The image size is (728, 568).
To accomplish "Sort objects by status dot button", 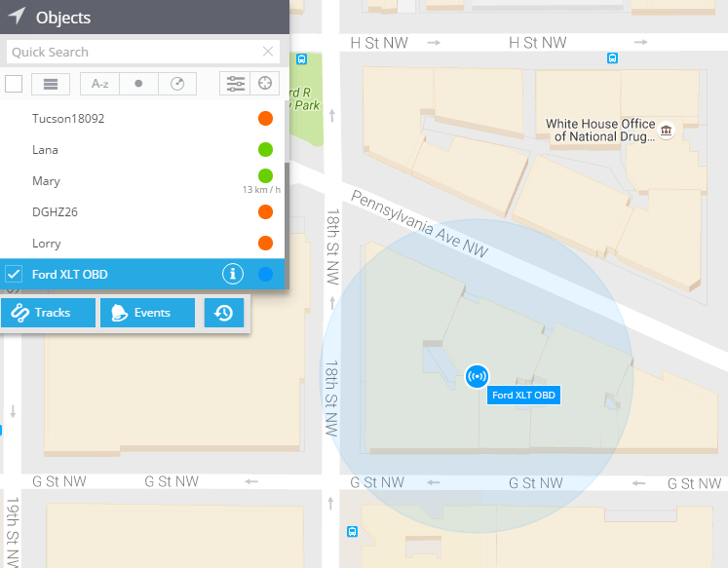I will pyautogui.click(x=138, y=84).
